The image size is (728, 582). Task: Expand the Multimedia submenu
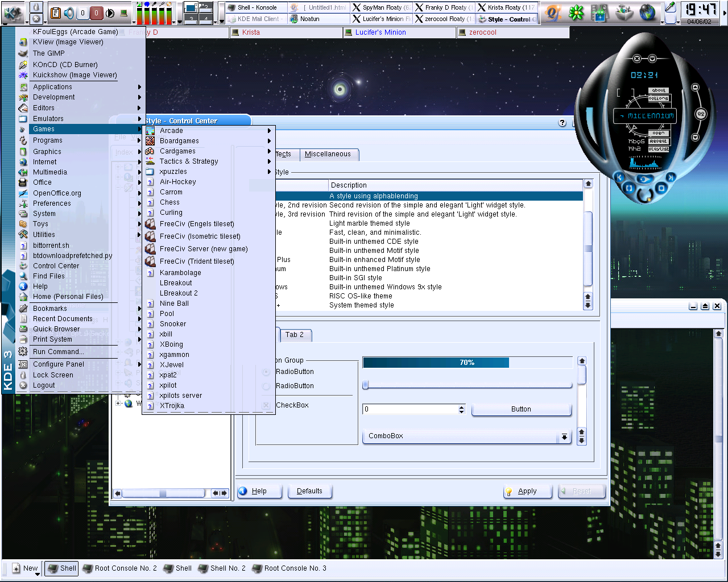[x=80, y=172]
